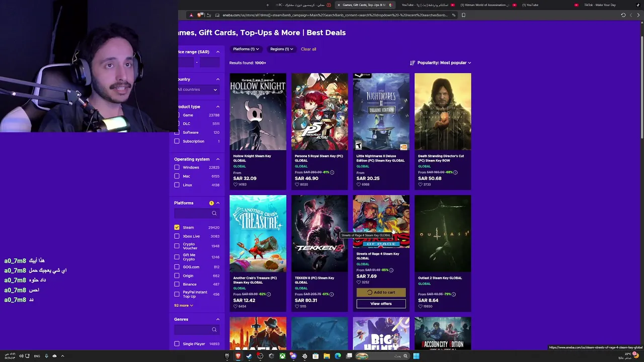Click the browser address bar URL

click(x=335, y=15)
